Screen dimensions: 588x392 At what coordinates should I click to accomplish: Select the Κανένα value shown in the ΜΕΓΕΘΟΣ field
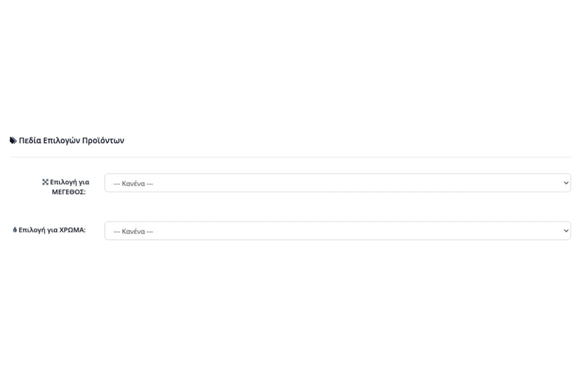tap(133, 184)
